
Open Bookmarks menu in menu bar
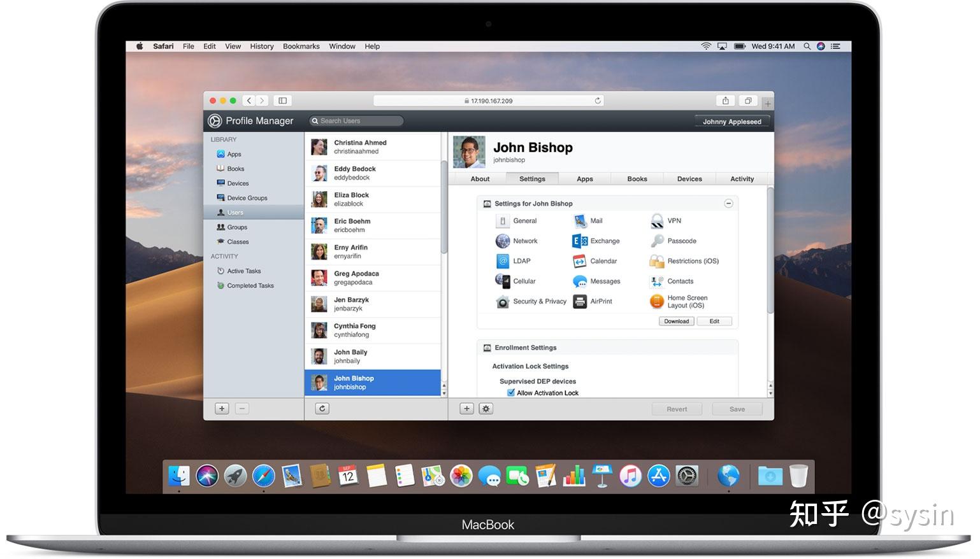point(301,46)
